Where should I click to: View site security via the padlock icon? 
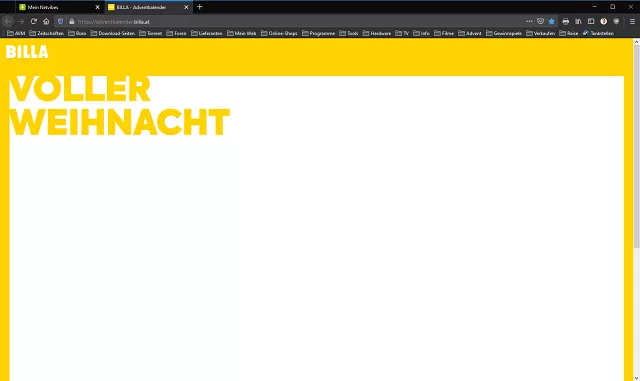click(71, 22)
